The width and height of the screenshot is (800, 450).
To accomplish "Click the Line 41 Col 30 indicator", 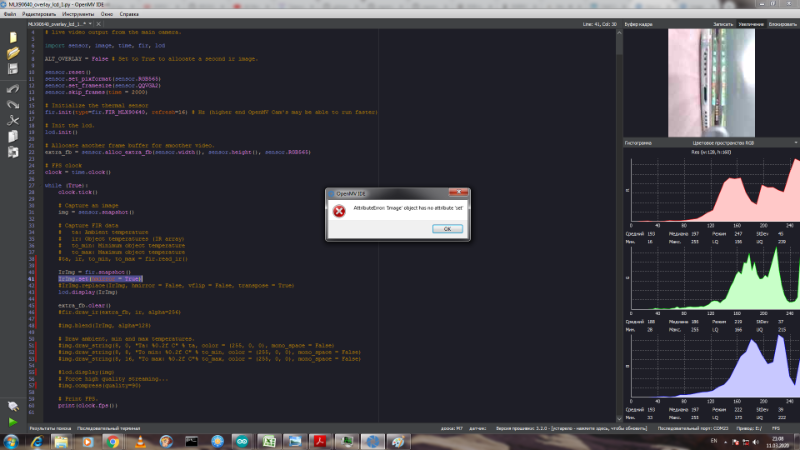I will (x=599, y=24).
